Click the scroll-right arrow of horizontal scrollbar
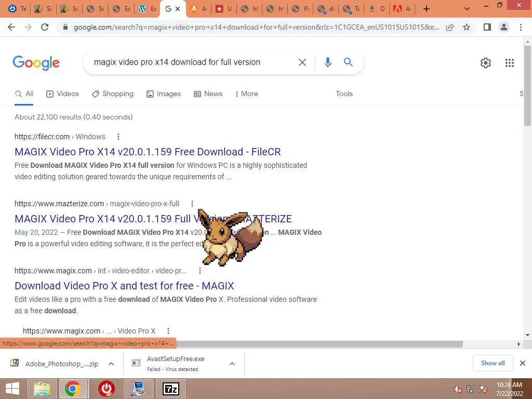This screenshot has width=532, height=399. click(519, 344)
